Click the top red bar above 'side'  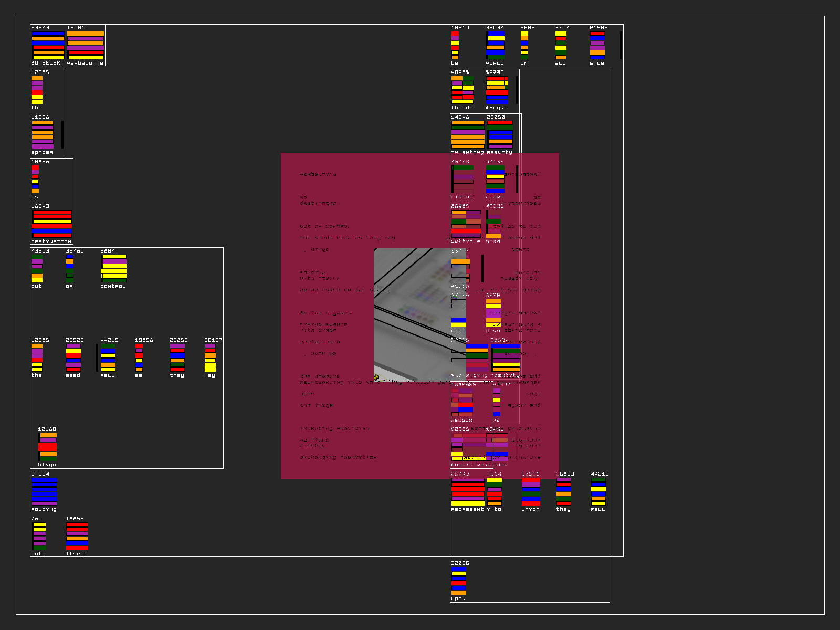click(597, 34)
